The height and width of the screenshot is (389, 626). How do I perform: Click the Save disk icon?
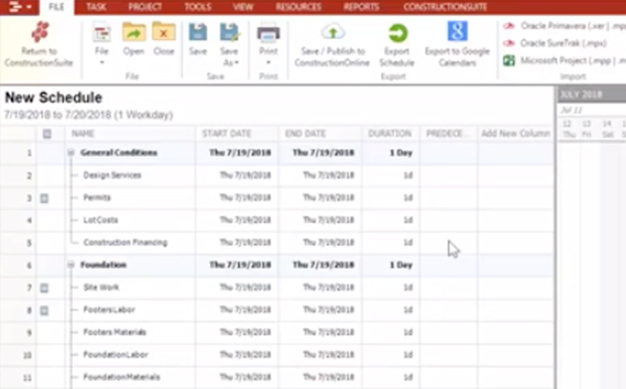tap(198, 33)
